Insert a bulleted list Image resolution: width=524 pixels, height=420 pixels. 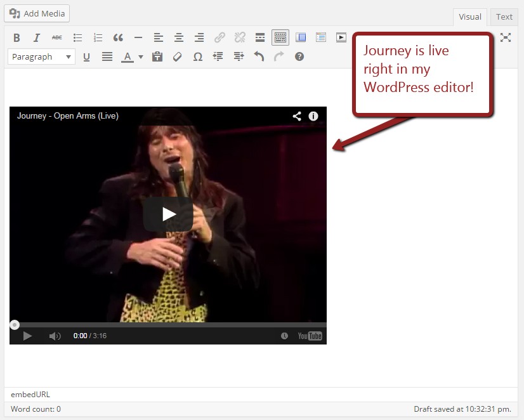(x=77, y=38)
